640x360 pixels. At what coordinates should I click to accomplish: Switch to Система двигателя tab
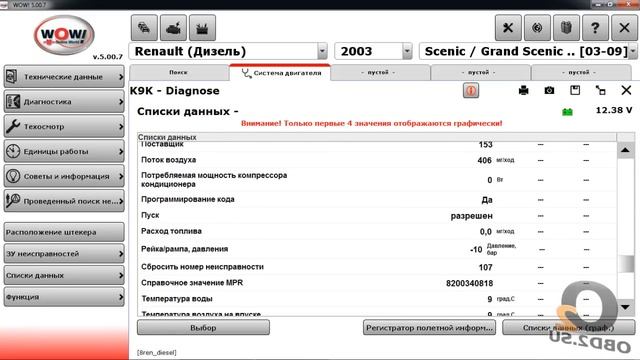[x=280, y=73]
